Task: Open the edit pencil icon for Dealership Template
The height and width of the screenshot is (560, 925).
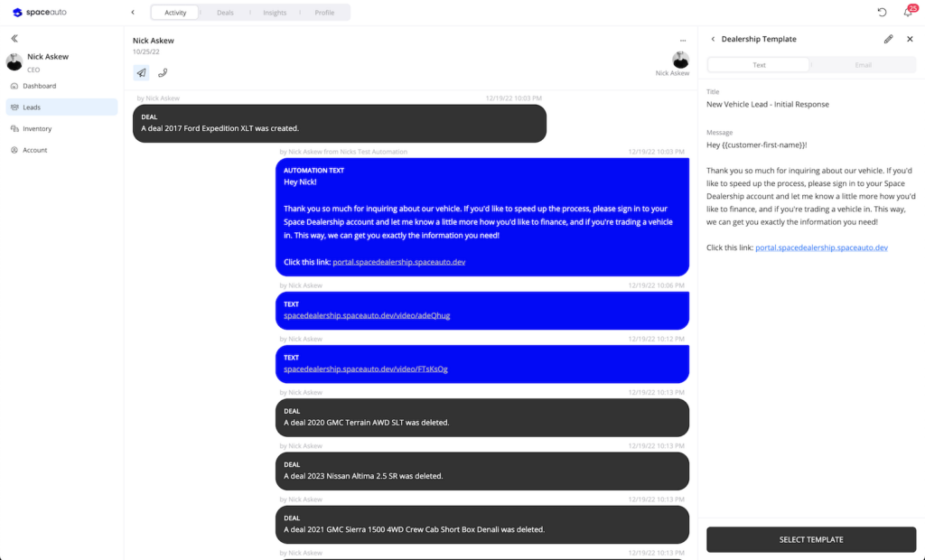Action: (890, 39)
